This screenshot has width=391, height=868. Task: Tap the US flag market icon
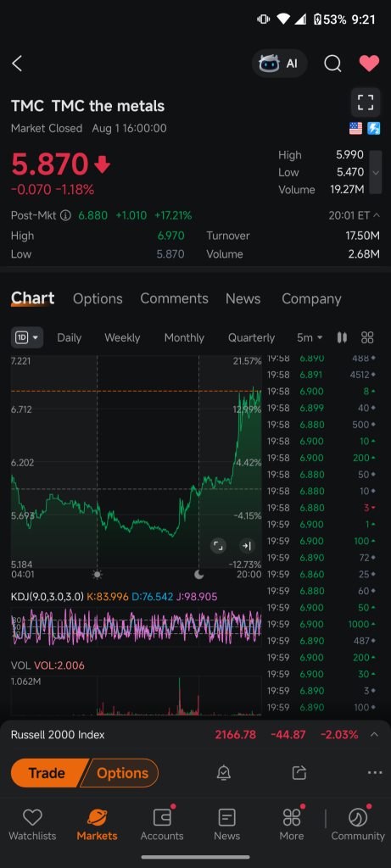(355, 129)
